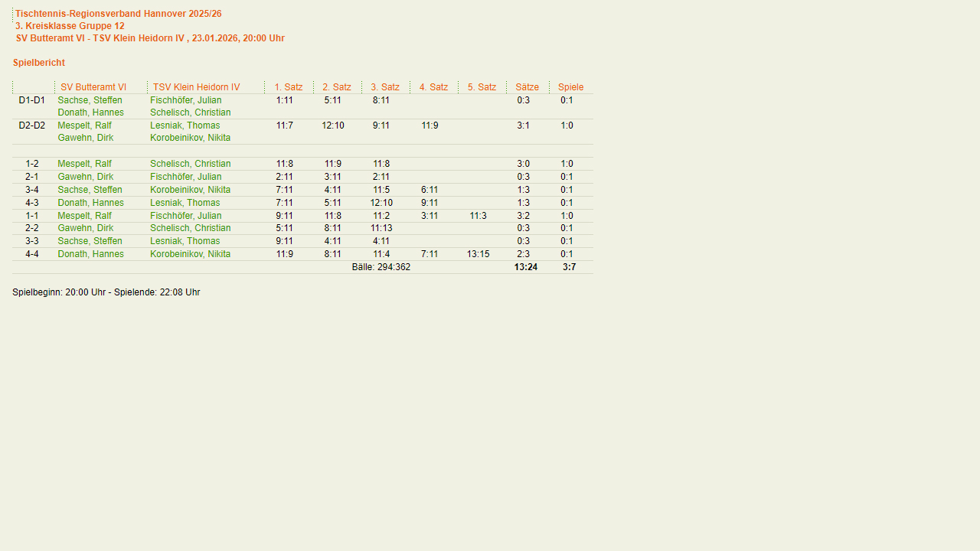Click the Sätze column header
The image size is (980, 551).
pos(527,87)
